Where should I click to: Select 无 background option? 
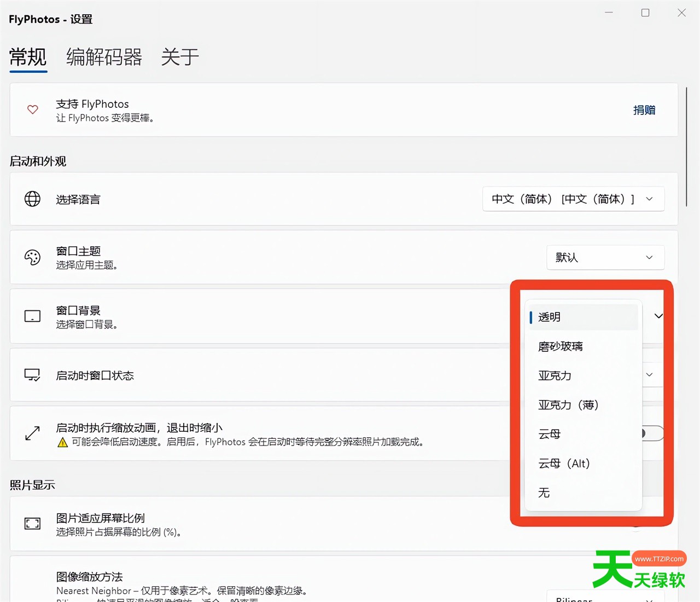tap(583, 493)
